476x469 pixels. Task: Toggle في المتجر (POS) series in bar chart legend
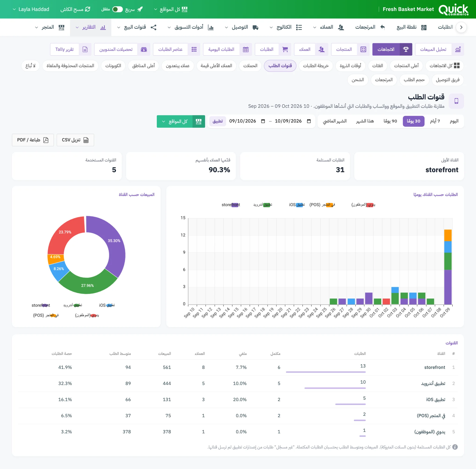coord(322,205)
